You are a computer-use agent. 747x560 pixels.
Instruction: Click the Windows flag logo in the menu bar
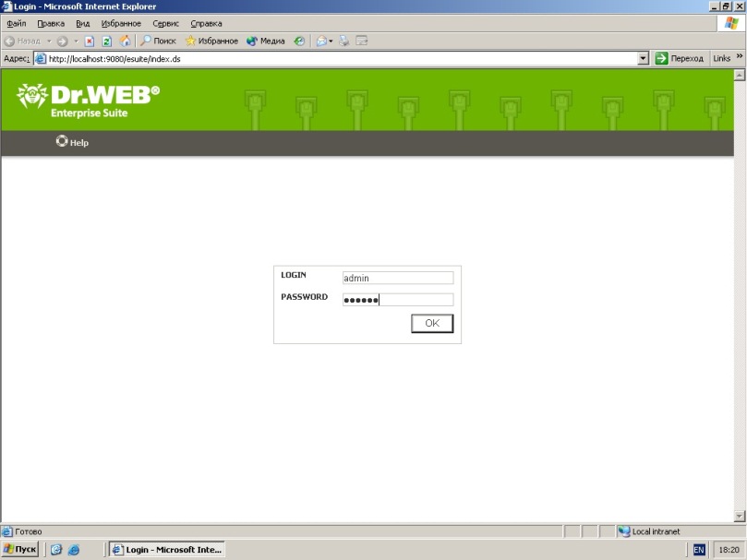pos(731,23)
